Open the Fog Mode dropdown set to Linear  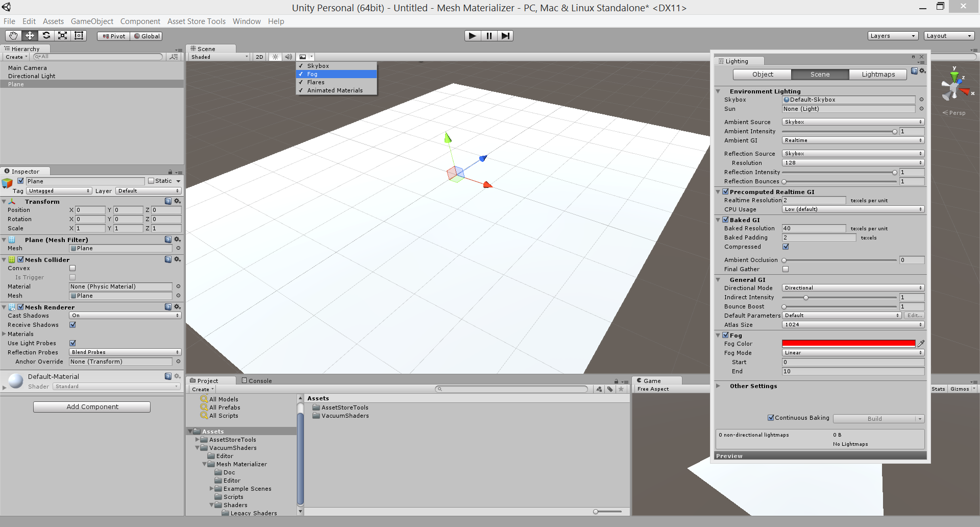click(852, 352)
